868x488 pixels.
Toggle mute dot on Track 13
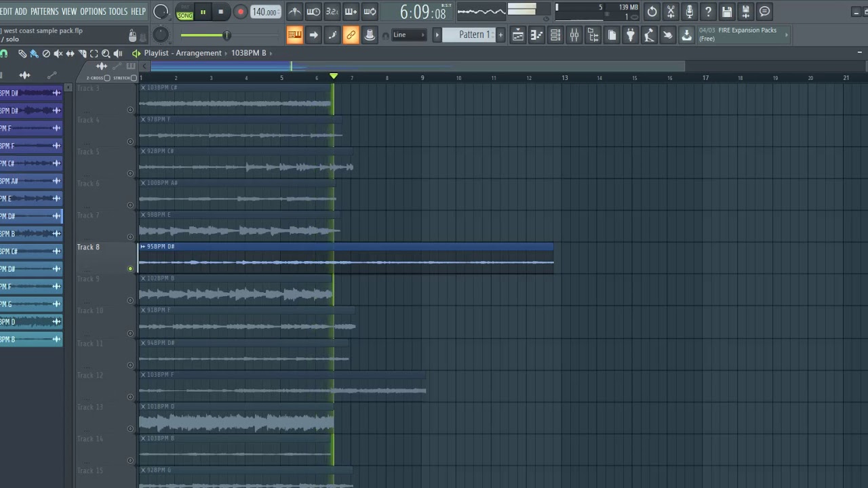click(x=130, y=428)
